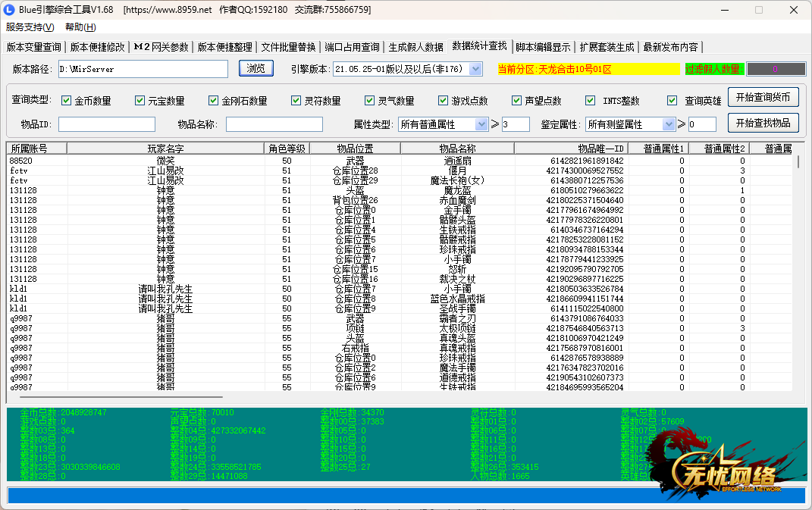The height and width of the screenshot is (510, 812).
Task: Click the horizontal scrollbar under the table
Action: pyautogui.click(x=121, y=396)
